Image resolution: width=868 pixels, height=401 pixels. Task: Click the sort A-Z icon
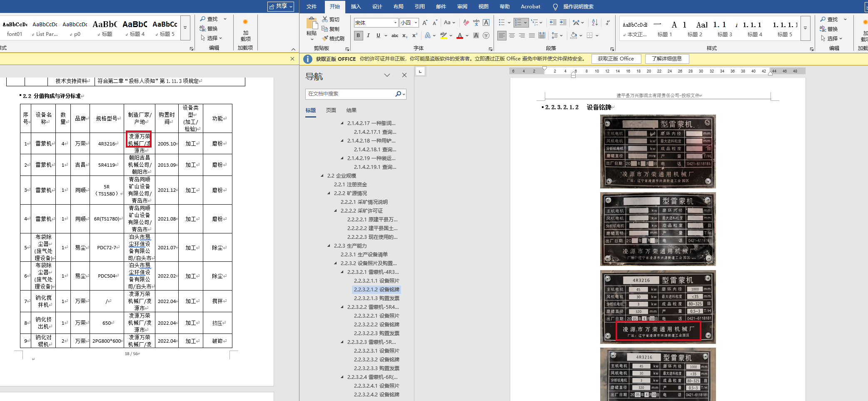tap(595, 23)
